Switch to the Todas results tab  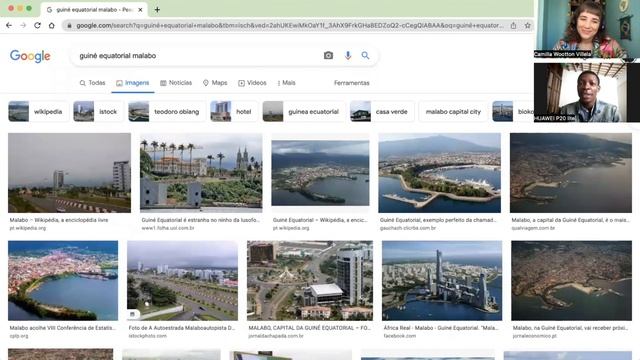click(93, 83)
